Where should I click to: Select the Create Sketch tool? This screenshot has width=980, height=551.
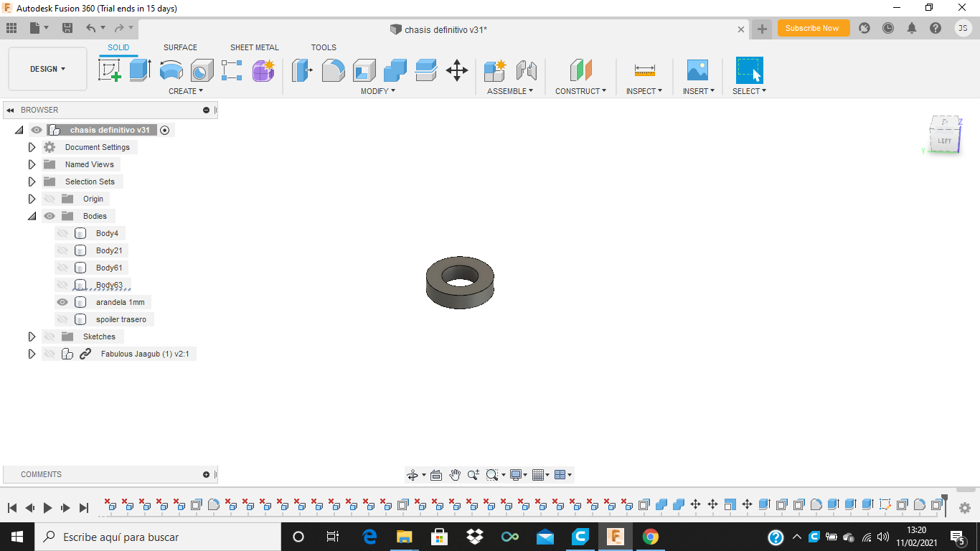pos(110,70)
